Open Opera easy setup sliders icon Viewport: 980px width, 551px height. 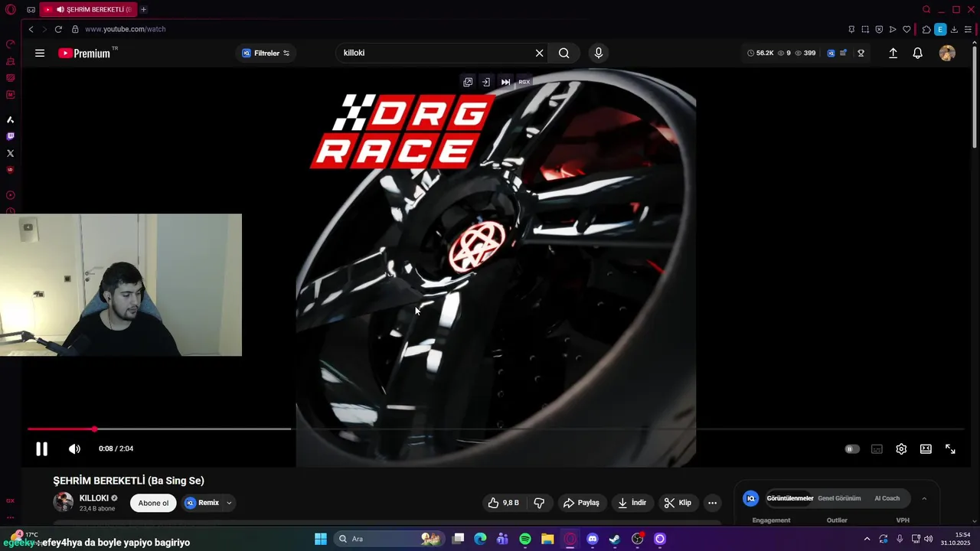(x=968, y=29)
